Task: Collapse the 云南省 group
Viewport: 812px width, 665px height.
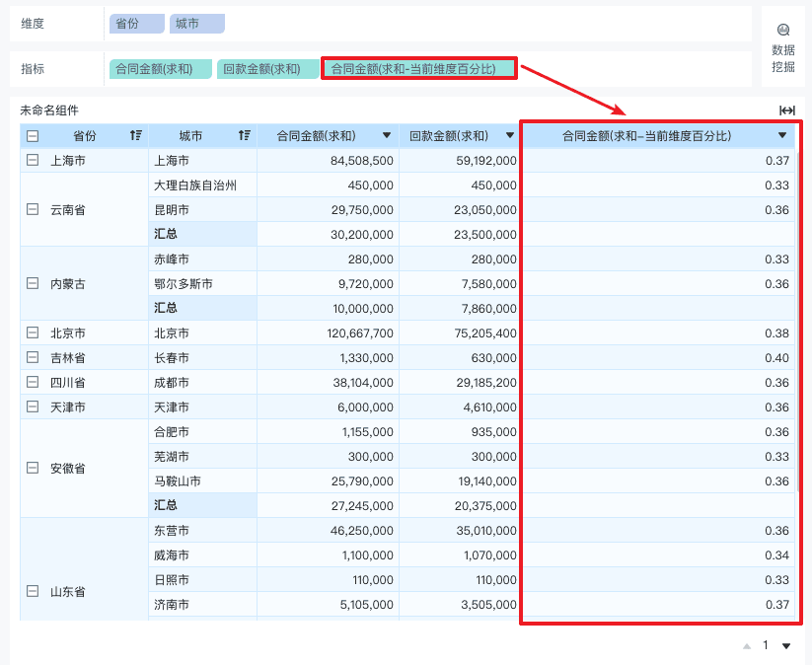Action: 33,209
